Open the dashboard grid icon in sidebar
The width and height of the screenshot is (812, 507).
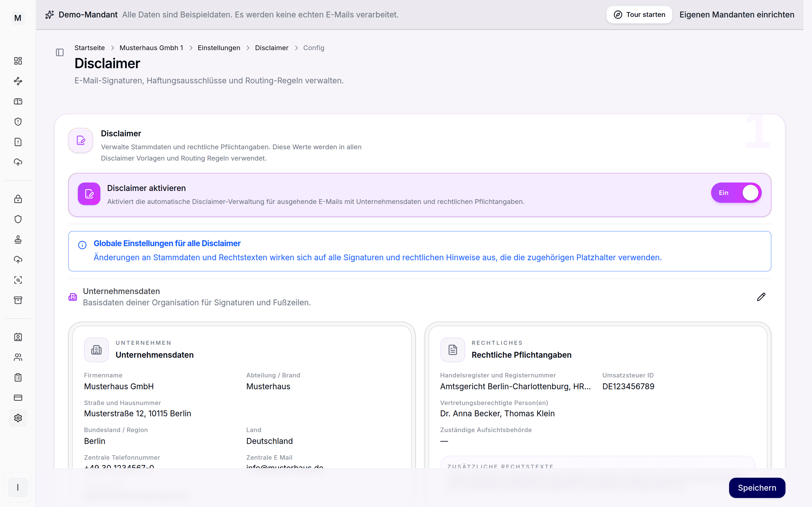click(x=18, y=61)
